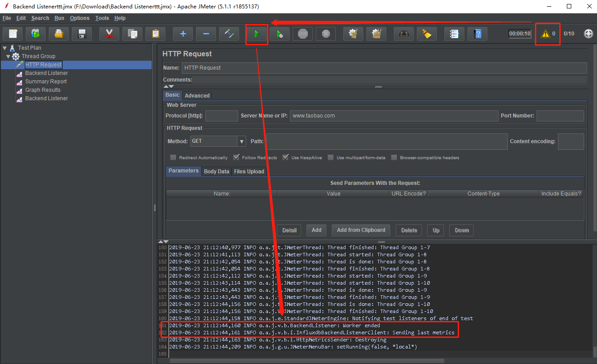Switch to the Body Data tab
597x364 pixels.
pyautogui.click(x=216, y=172)
